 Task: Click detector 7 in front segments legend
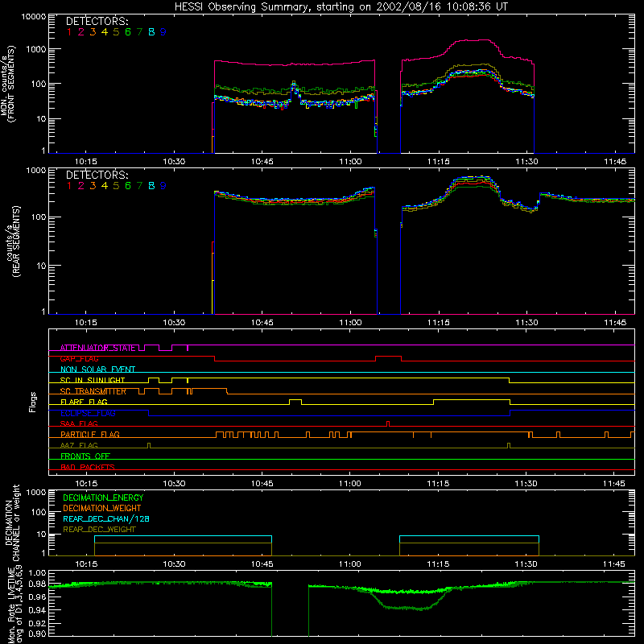point(139,32)
